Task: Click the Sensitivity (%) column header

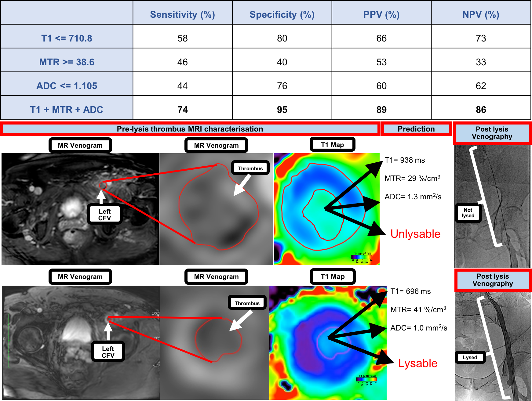Action: (x=182, y=14)
